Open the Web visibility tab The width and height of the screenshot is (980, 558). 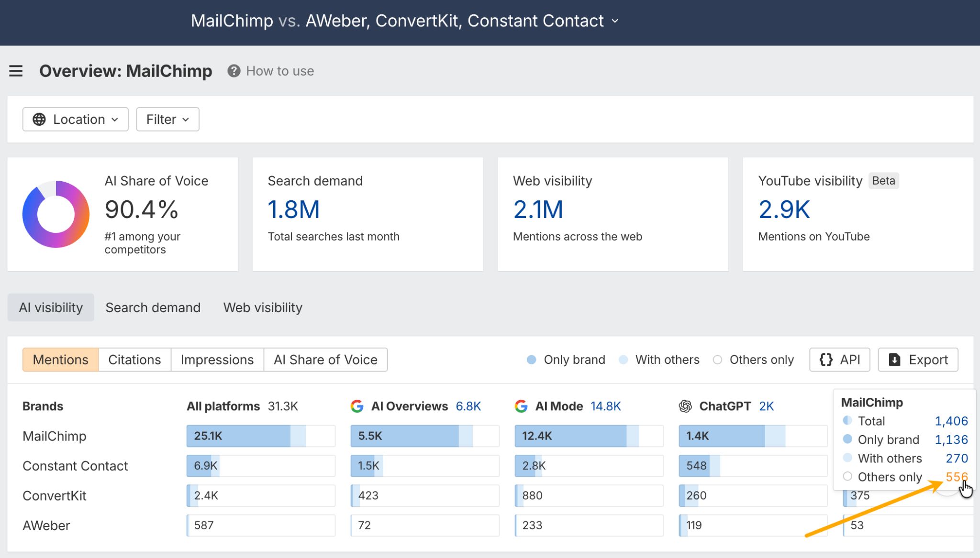(x=262, y=307)
